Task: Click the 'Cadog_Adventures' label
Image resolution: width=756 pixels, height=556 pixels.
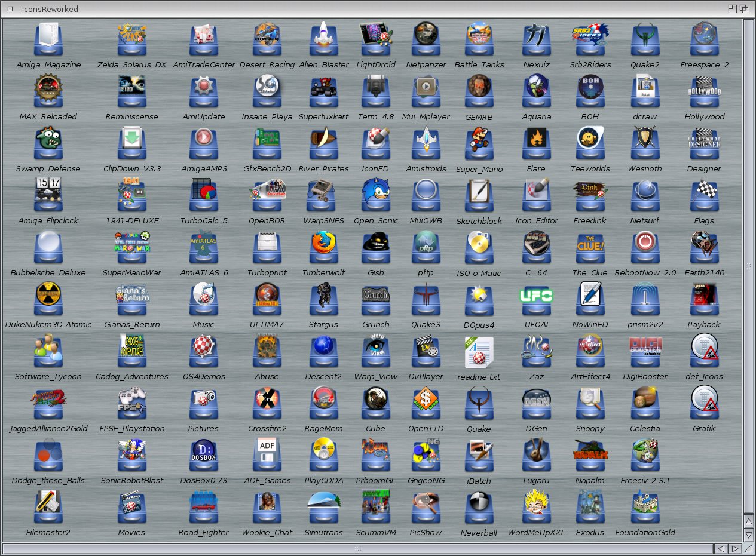Action: tap(131, 376)
